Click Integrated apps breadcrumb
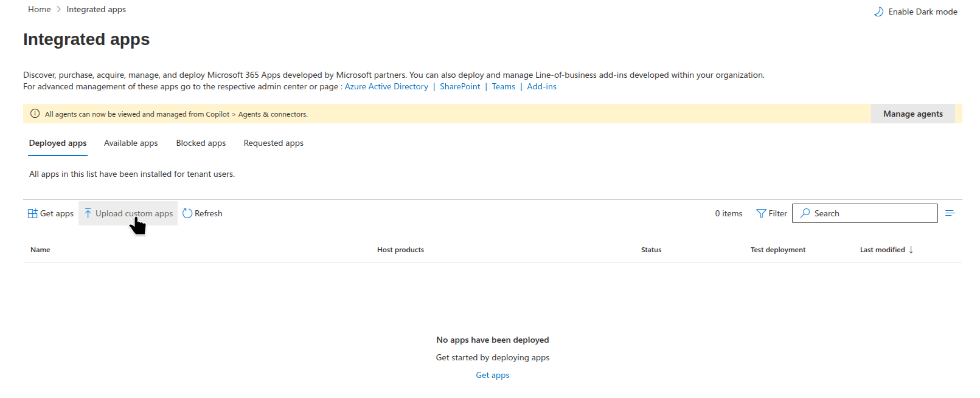 [x=96, y=10]
